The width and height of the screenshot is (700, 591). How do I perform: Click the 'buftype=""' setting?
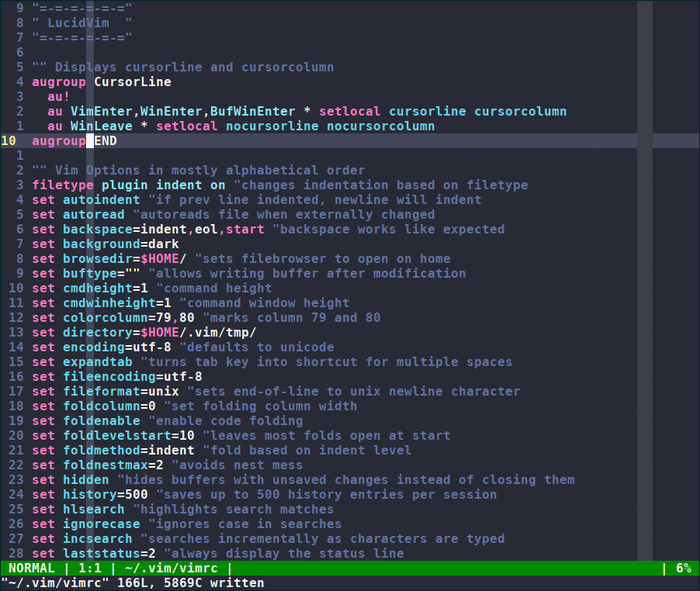point(102,273)
